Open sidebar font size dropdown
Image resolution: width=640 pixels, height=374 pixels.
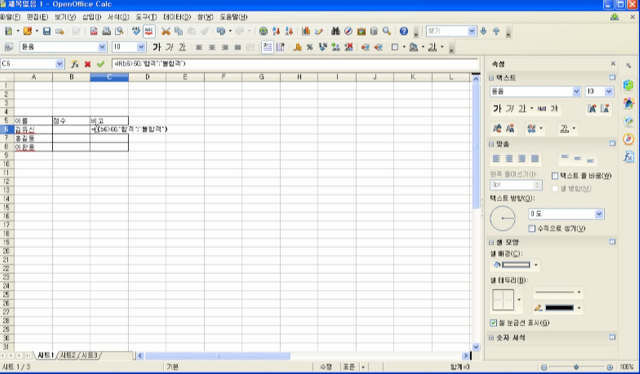609,91
